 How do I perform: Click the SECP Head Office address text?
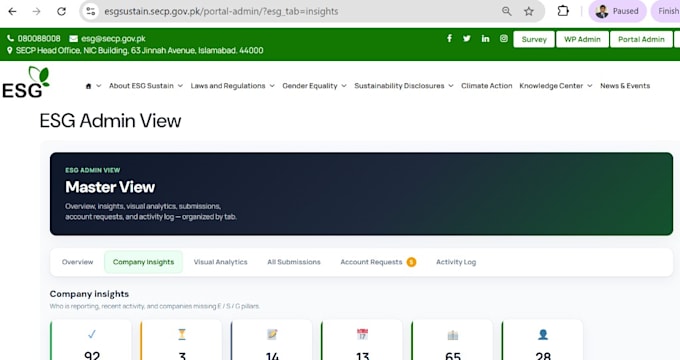(139, 50)
